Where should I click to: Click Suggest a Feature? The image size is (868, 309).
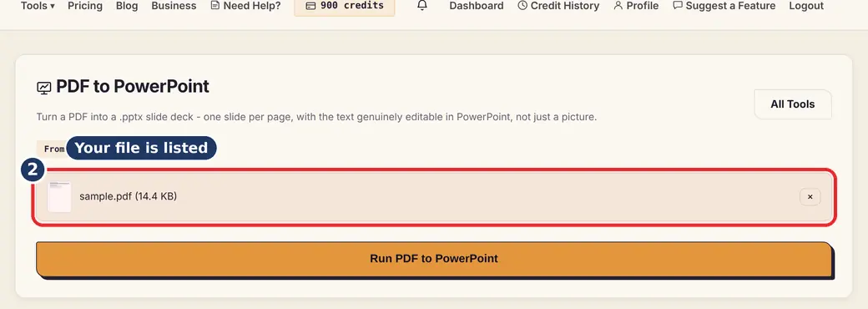(x=724, y=6)
